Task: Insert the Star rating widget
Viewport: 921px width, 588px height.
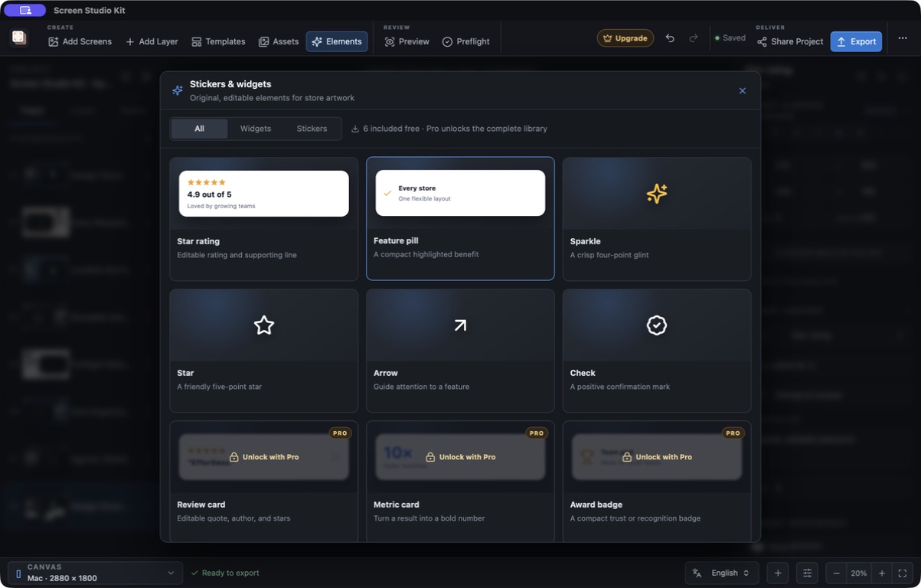Action: point(263,219)
